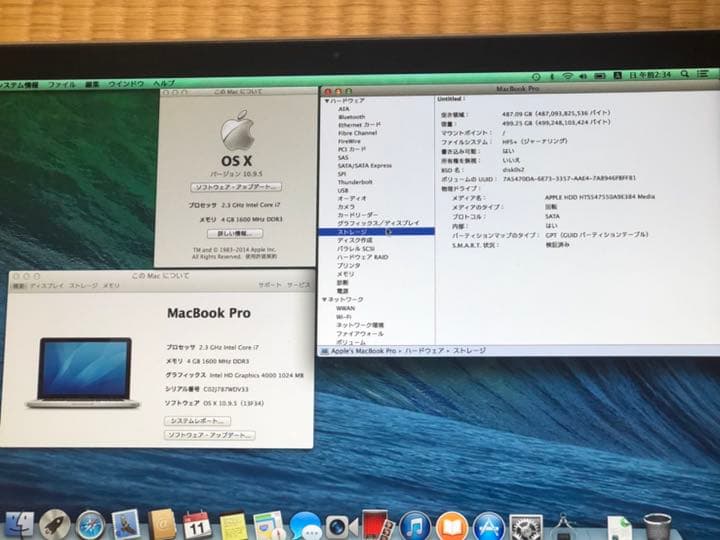This screenshot has height=540, width=720.
Task: Open System Preferences gear icon
Action: [x=526, y=527]
